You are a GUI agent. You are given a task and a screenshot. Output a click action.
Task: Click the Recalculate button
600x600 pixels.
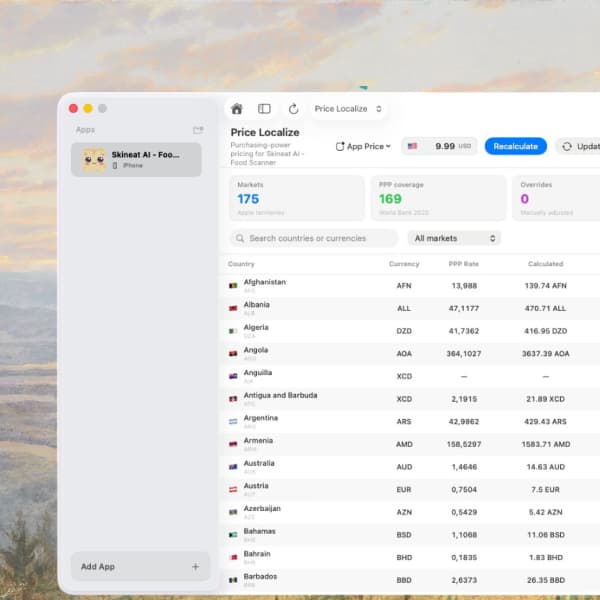pos(515,147)
